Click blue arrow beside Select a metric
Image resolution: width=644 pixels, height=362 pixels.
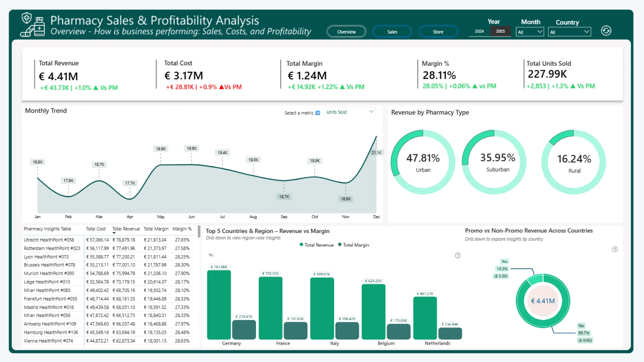click(x=318, y=113)
